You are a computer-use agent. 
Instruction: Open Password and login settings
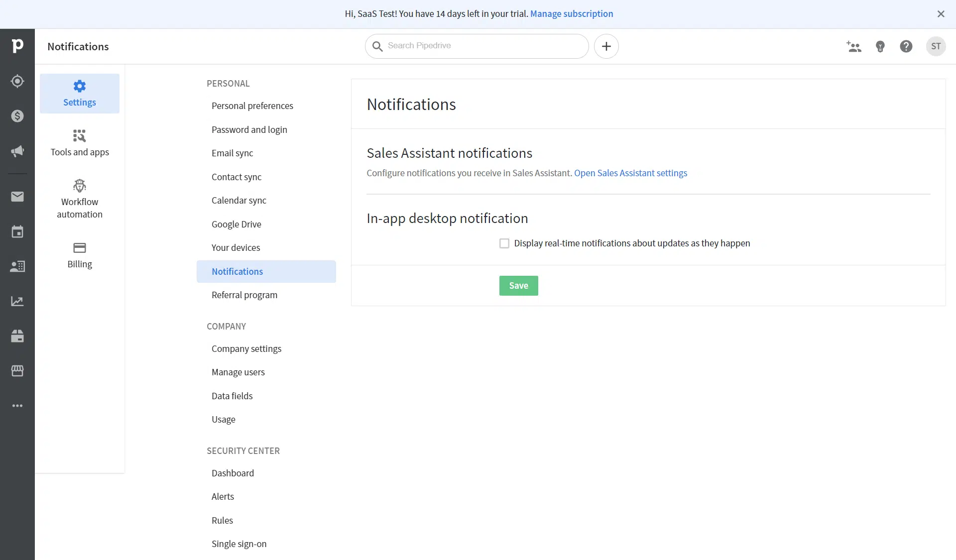[266, 130]
